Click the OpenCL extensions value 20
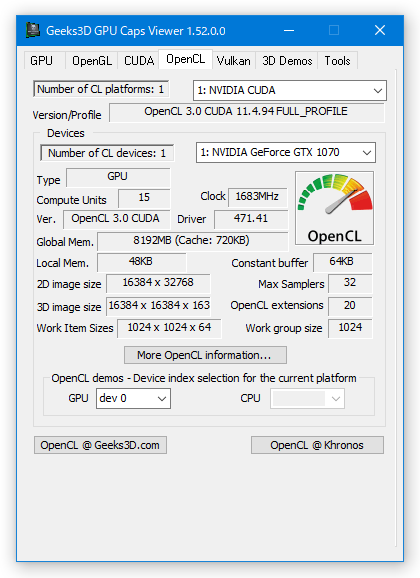 coord(350,306)
